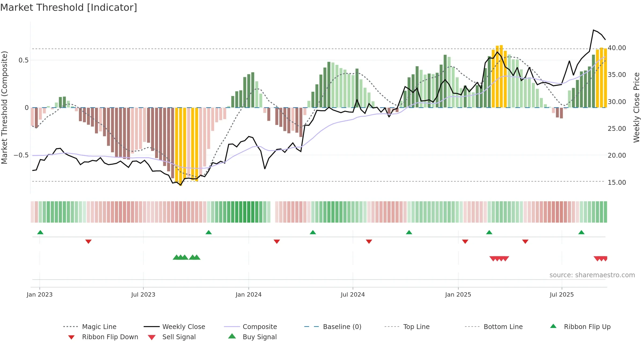This screenshot has height=362, width=644.
Task: Toggle the Ribbon Flip Down legend entry
Action: 103,337
